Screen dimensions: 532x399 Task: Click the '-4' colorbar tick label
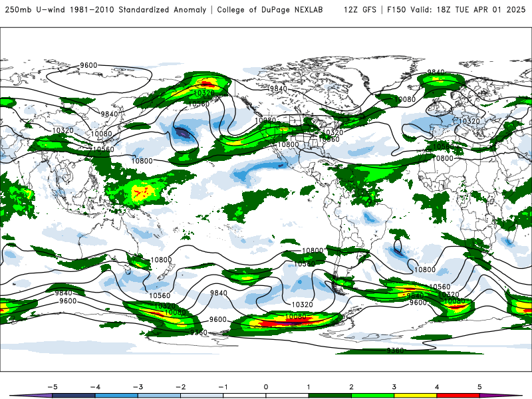(95, 387)
